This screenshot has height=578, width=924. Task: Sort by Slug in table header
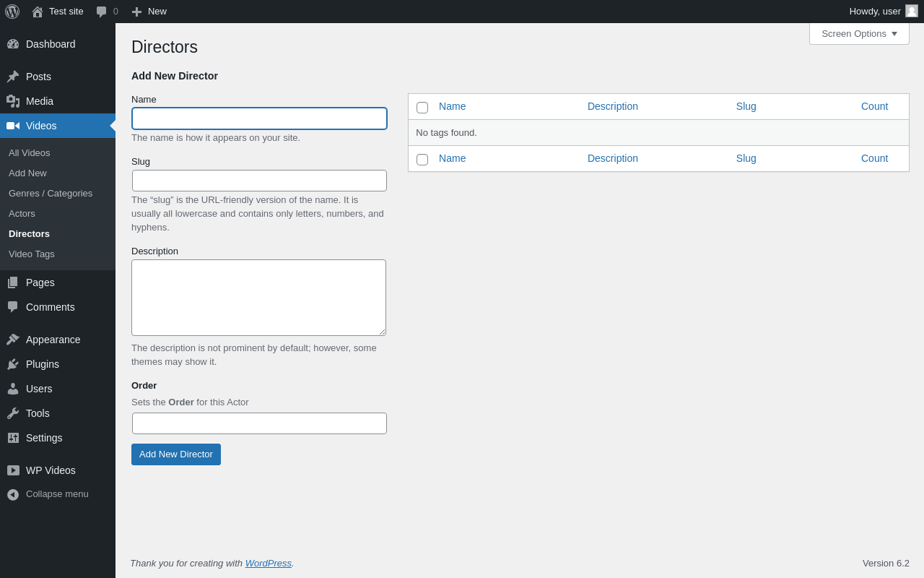(x=746, y=106)
